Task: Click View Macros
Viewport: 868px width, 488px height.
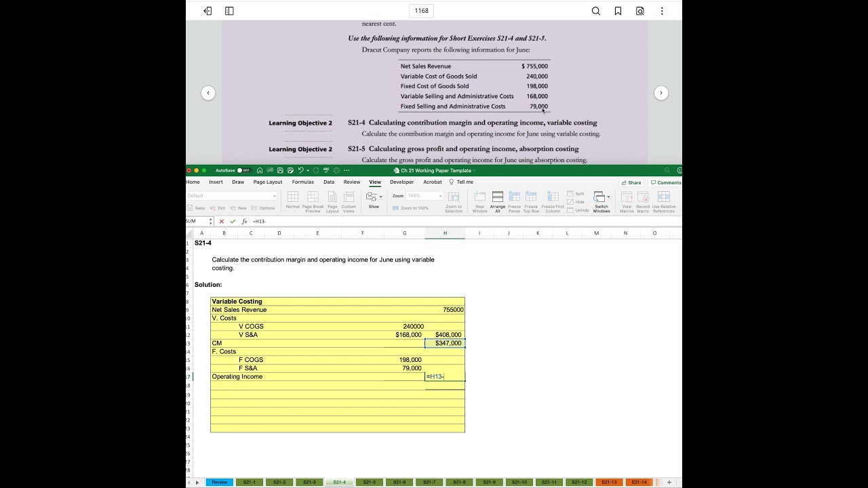Action: coord(627,202)
